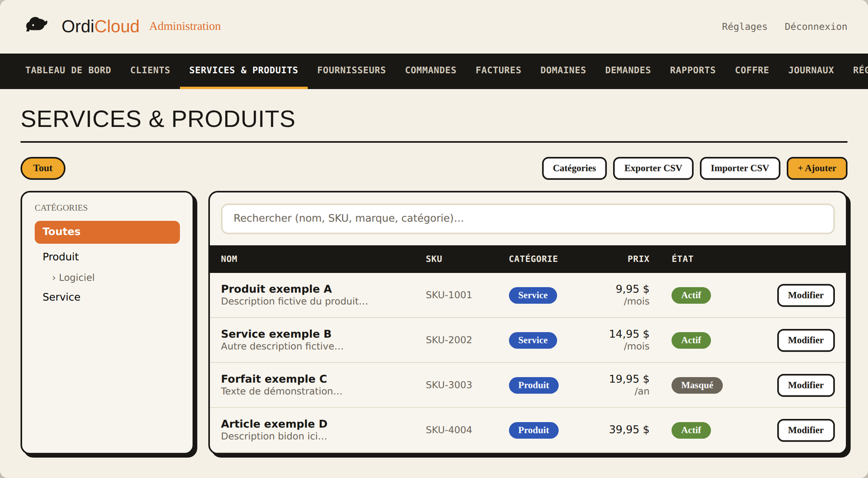868x478 pixels.
Task: Go to Tableau de bord tab
Action: (68, 71)
